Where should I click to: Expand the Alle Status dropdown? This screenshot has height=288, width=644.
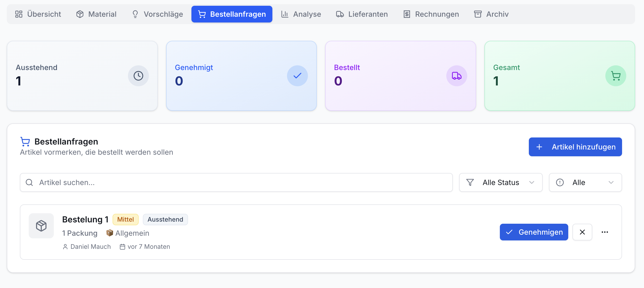[x=501, y=182]
